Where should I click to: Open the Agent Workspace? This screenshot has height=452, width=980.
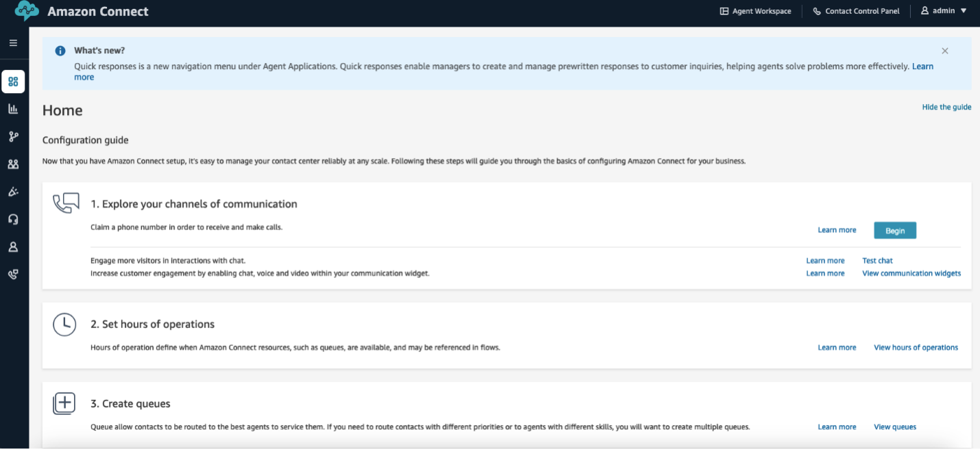pos(755,10)
